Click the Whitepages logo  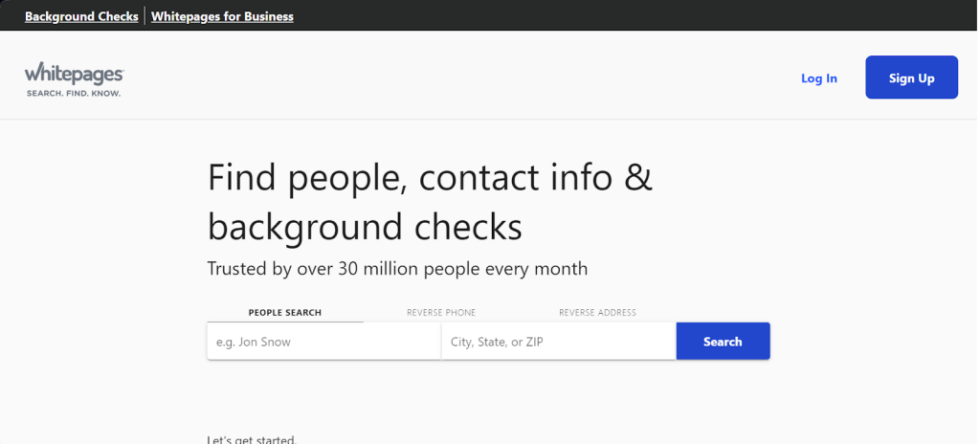coord(74,74)
